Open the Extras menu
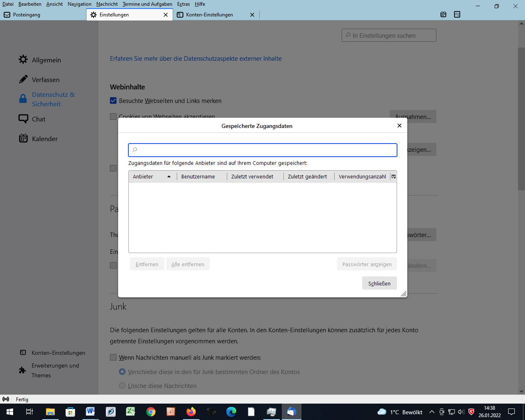 183,4
